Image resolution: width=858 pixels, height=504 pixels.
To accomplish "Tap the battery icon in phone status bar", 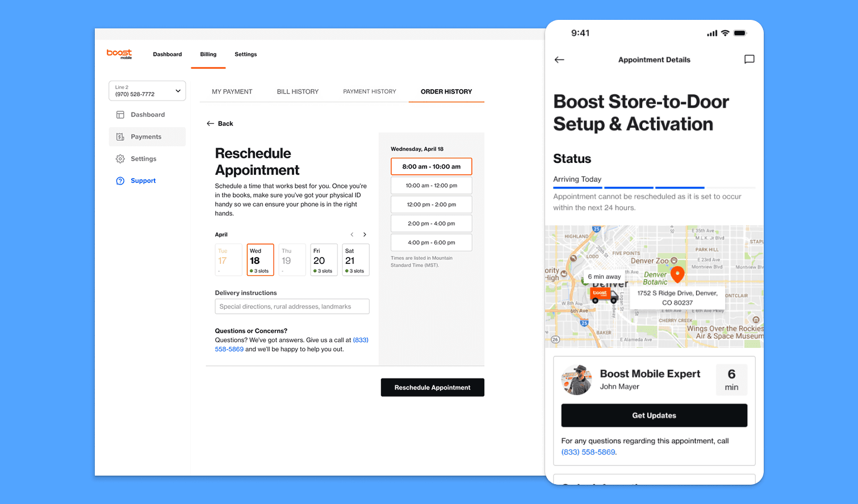I will click(740, 33).
